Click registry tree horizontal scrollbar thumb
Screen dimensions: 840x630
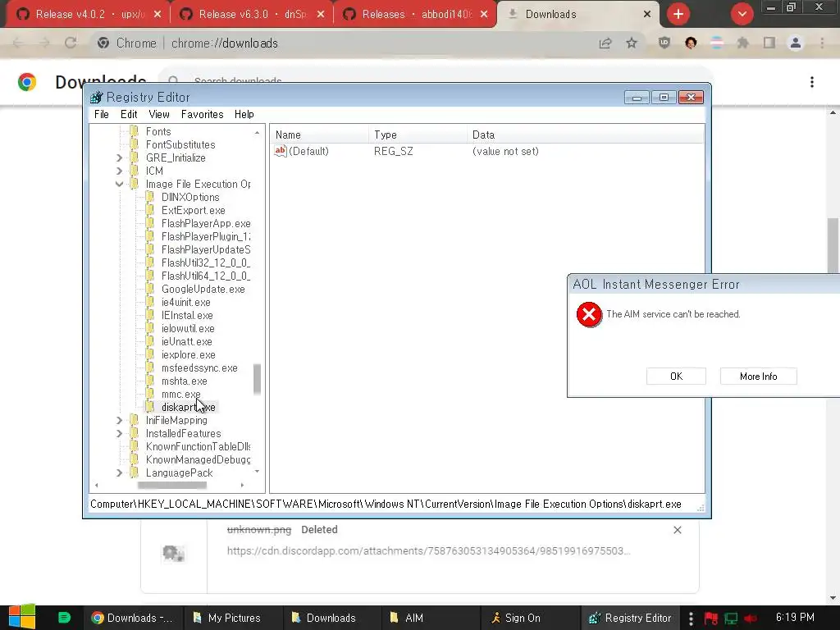point(172,486)
